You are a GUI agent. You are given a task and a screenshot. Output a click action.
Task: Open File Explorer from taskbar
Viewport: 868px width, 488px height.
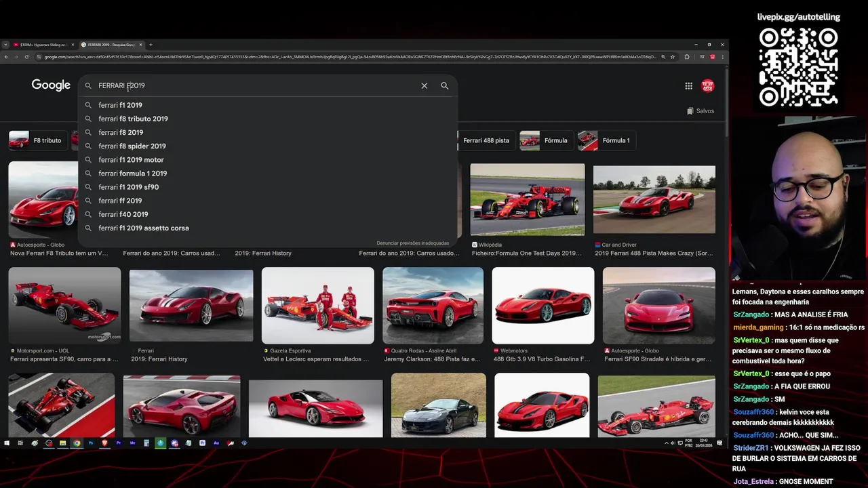pyautogui.click(x=62, y=443)
